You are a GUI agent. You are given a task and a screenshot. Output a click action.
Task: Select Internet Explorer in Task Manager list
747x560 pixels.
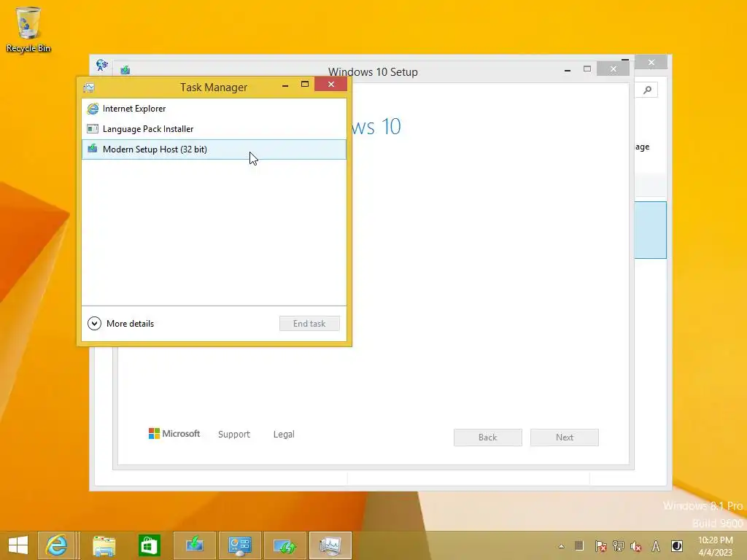click(214, 109)
